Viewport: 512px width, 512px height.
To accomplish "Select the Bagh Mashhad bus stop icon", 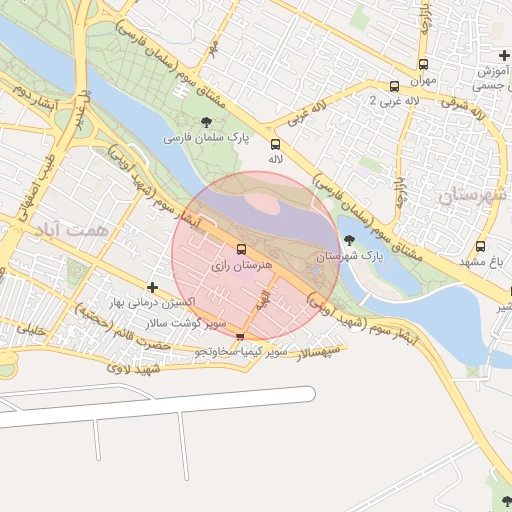I will click(x=480, y=247).
